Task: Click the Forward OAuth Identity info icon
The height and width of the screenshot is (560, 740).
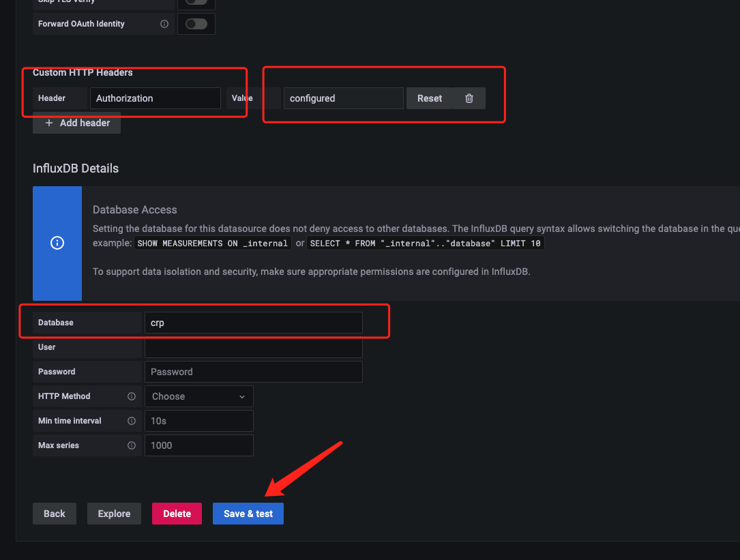Action: tap(164, 24)
